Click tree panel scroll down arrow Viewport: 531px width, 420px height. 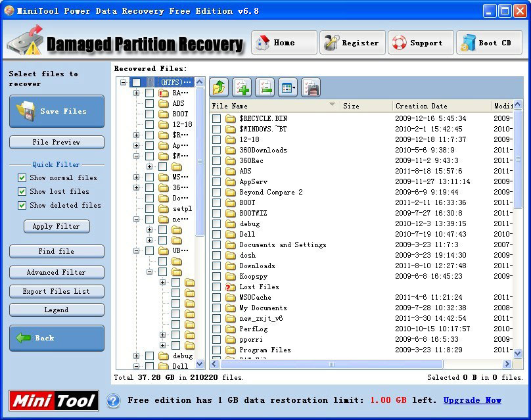click(x=200, y=364)
